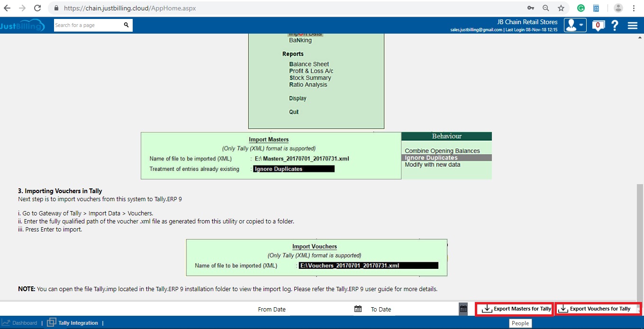644x329 pixels.
Task: Click the 'Import Vouchers' title
Action: (x=315, y=247)
